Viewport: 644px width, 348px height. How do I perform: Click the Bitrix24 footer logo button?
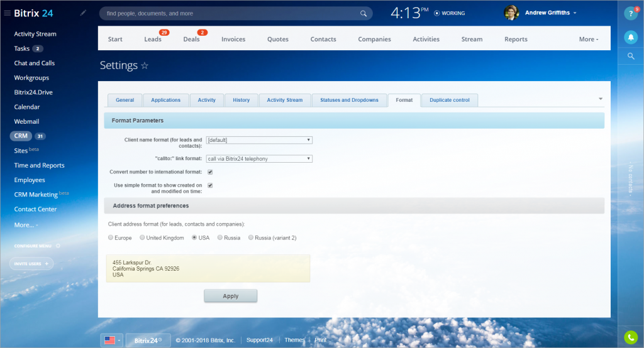coord(148,340)
